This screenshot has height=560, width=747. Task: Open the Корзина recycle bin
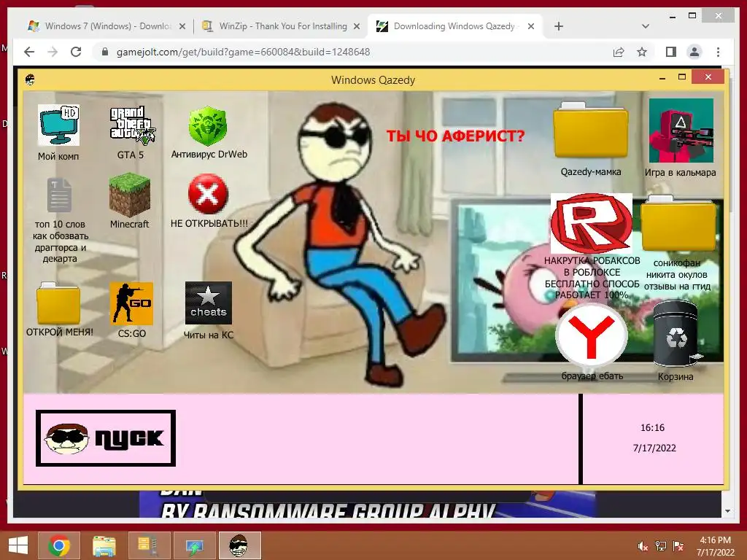pos(676,334)
